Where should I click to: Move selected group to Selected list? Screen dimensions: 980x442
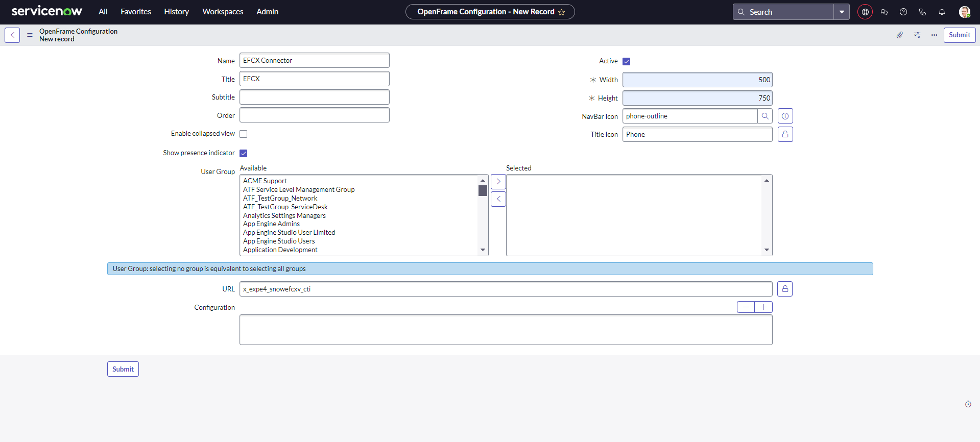tap(498, 182)
